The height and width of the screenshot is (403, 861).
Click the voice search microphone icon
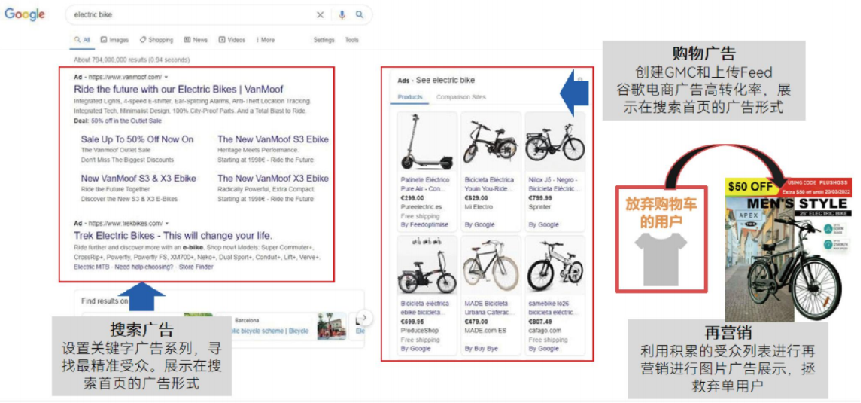pyautogui.click(x=342, y=15)
